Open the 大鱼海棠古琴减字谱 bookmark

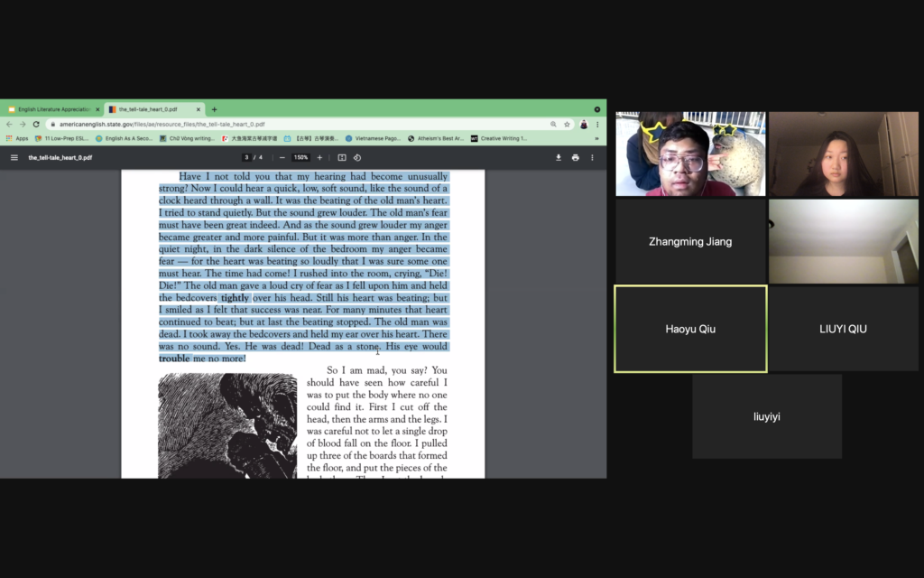249,138
